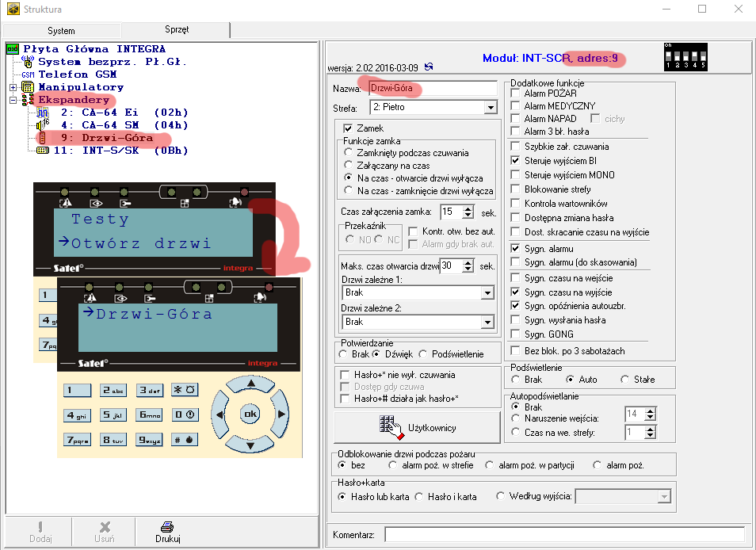This screenshot has width=756, height=550.
Task: Open the Drzwi zależne 1 dropdown
Action: [x=488, y=292]
